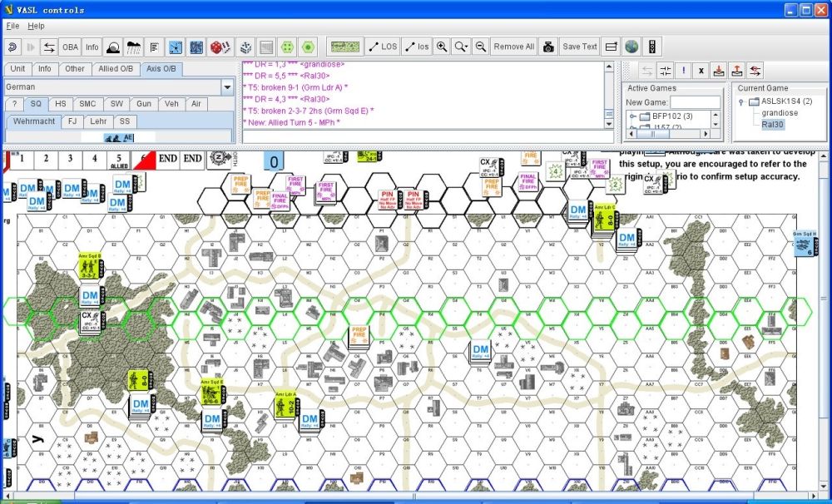This screenshot has width=832, height=504.
Task: Click the green map overview icon
Action: (345, 47)
